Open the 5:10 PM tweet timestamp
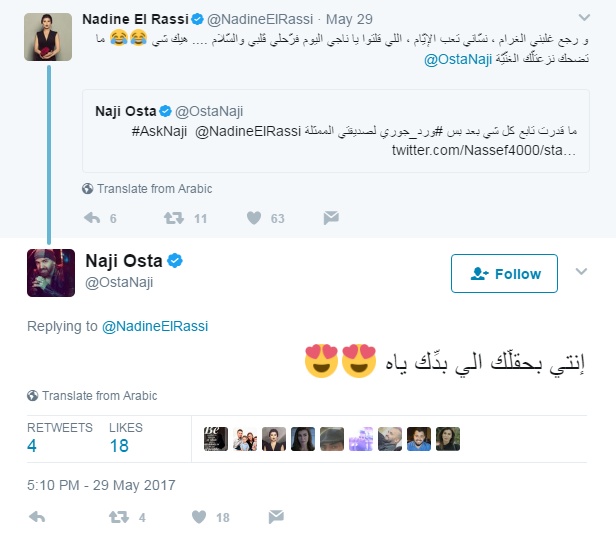The height and width of the screenshot is (550, 616). [101, 485]
